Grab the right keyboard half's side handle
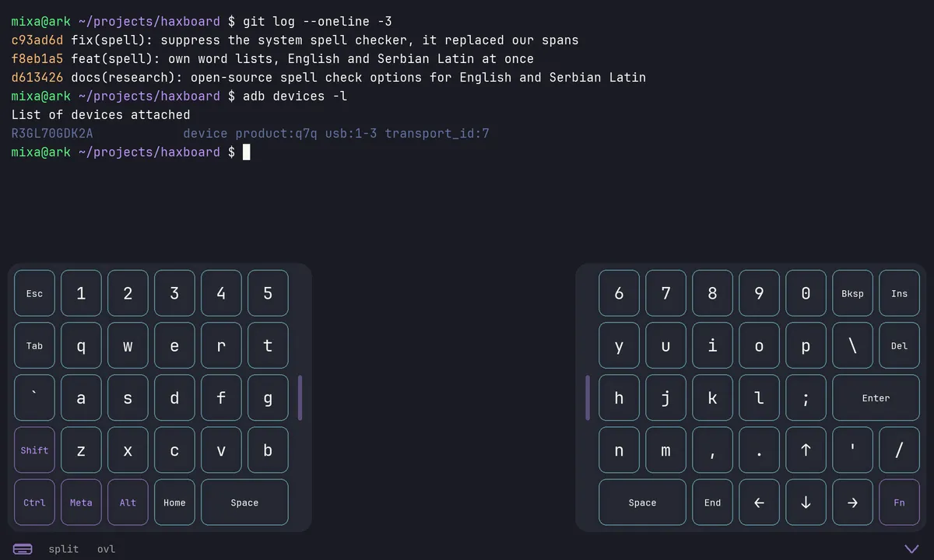This screenshot has width=934, height=560. click(x=588, y=397)
